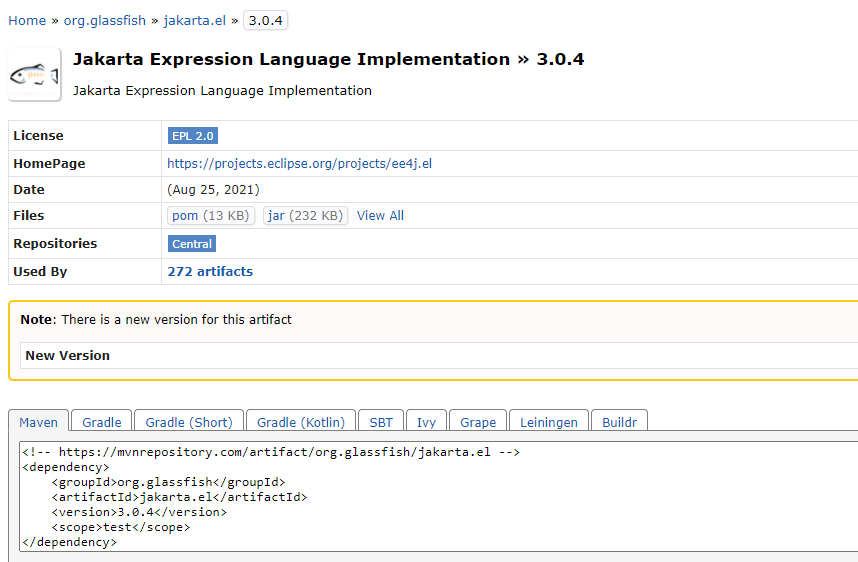Switch to the SBT tab

point(380,422)
